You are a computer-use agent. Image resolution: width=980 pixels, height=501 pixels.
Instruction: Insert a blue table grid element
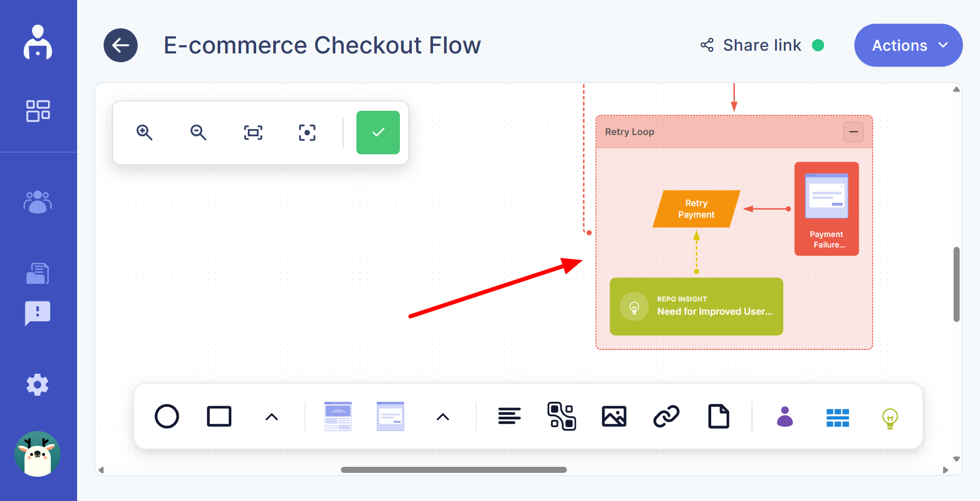838,418
